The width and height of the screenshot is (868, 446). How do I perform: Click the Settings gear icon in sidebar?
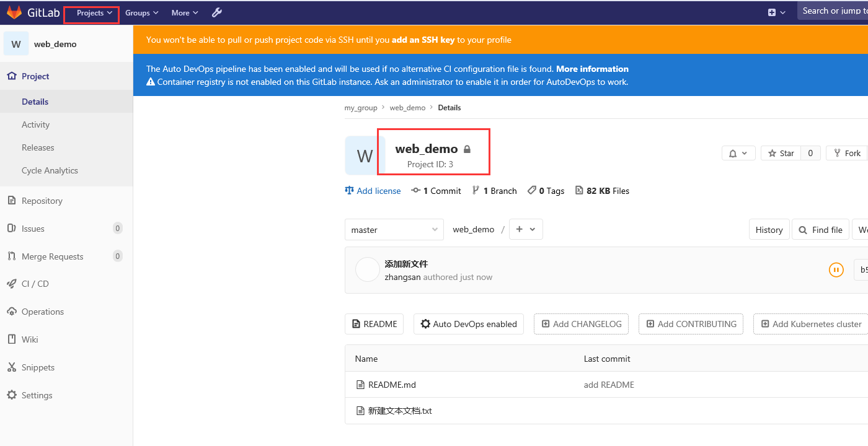11,395
